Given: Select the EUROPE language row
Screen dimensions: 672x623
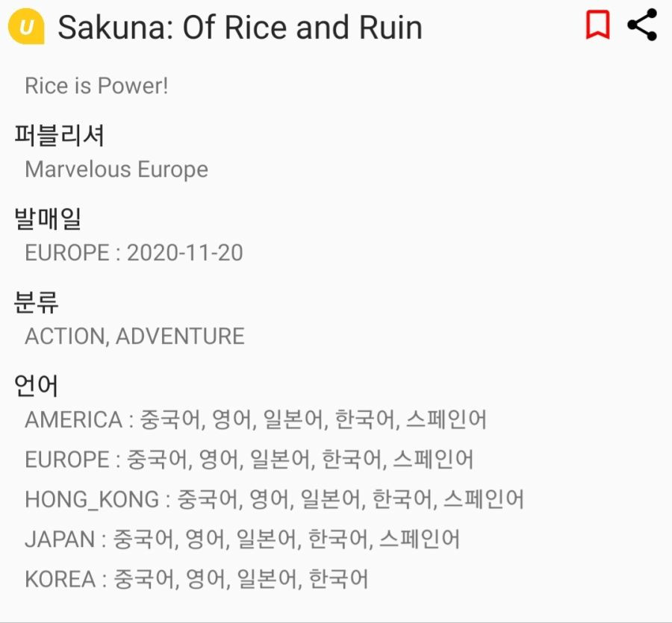Looking at the screenshot, I should click(249, 459).
